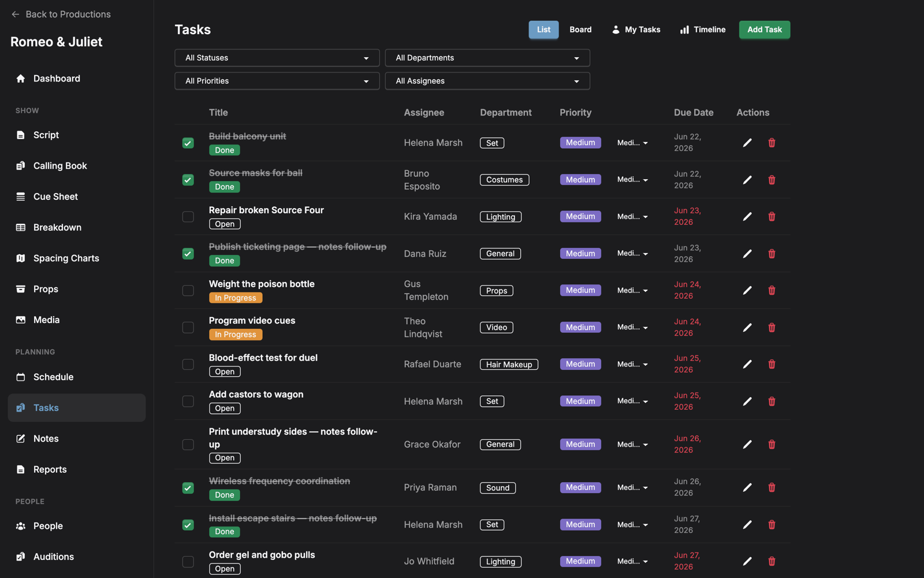924x578 pixels.
Task: Delete the Source masks for ball task
Action: point(772,180)
